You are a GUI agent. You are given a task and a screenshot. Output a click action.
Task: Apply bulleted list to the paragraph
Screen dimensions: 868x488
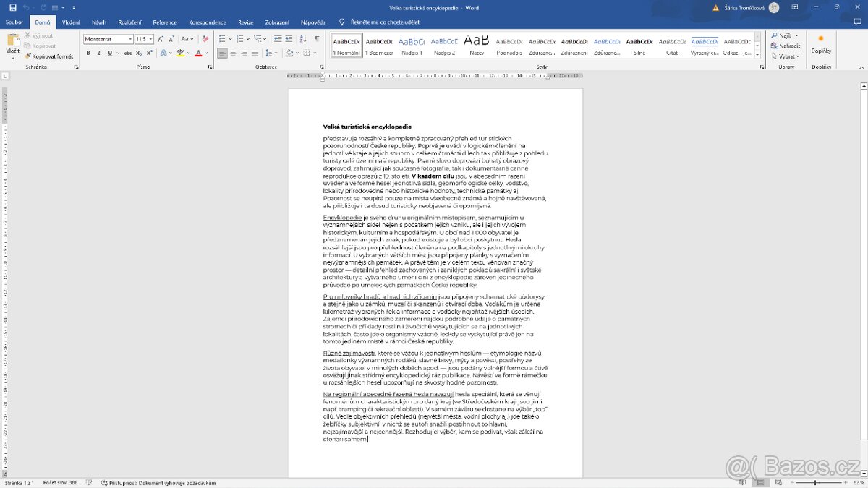222,39
